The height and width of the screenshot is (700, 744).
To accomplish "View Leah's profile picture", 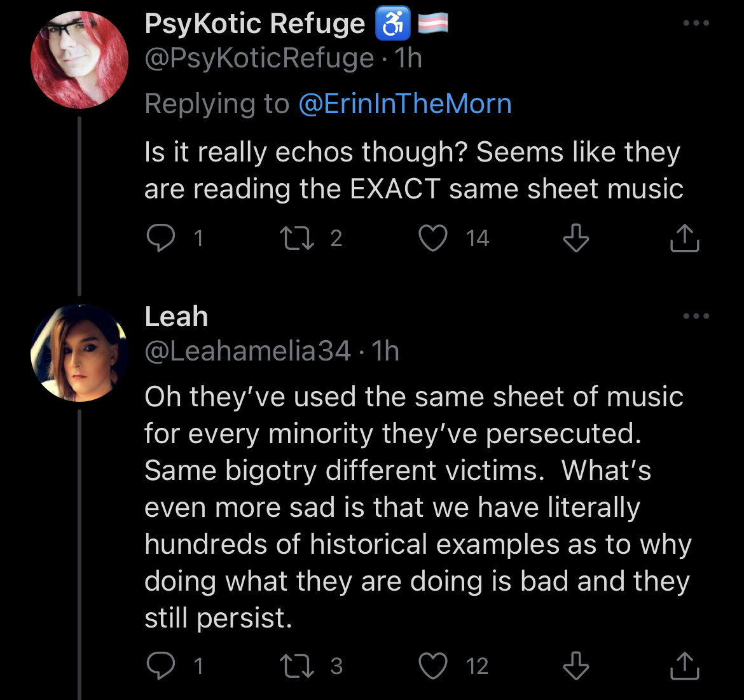I will coord(79,353).
